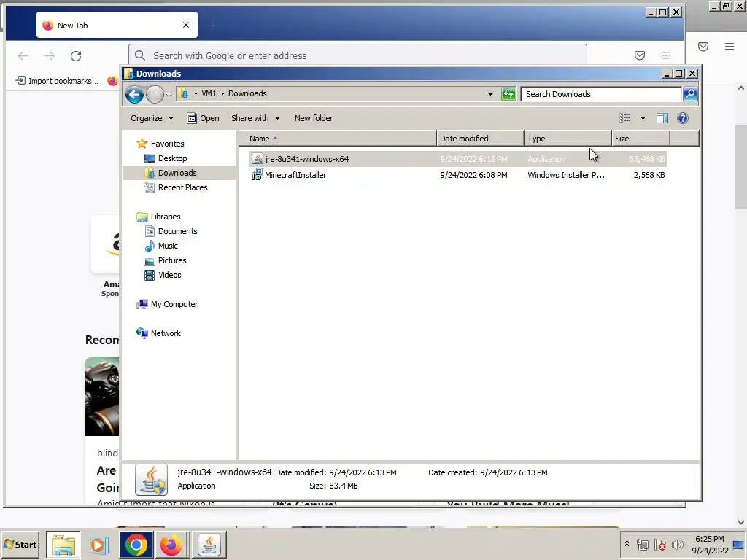Click Firefox back arrow button
This screenshot has height=560, width=747.
click(23, 55)
